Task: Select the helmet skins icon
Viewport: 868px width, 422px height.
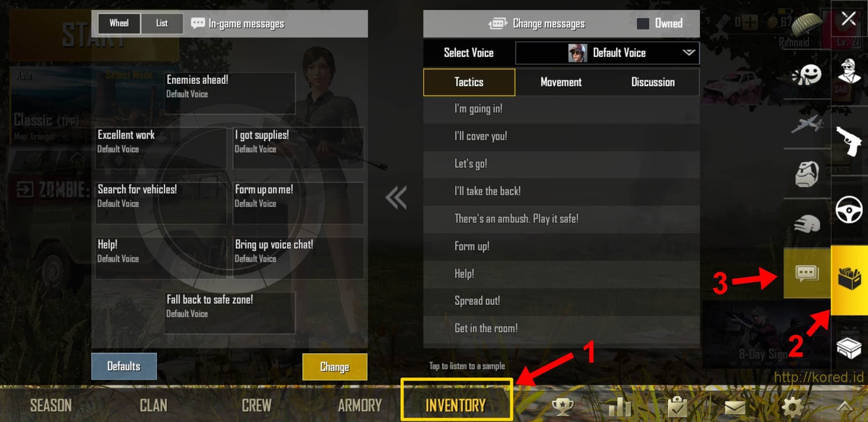Action: 807,223
